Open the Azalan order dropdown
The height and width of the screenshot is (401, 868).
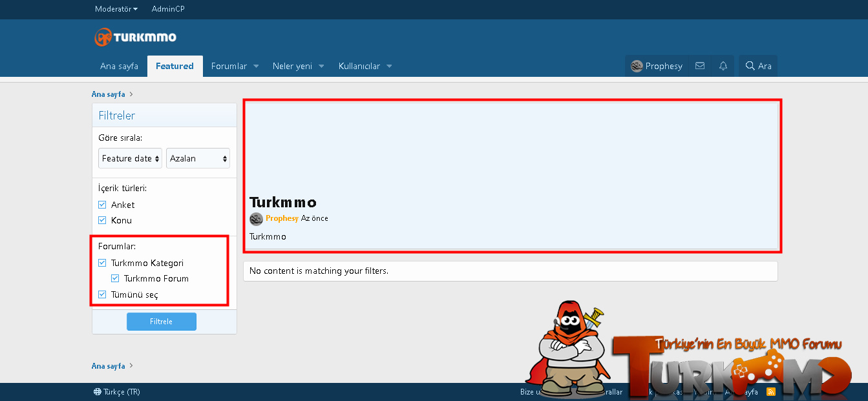(198, 158)
